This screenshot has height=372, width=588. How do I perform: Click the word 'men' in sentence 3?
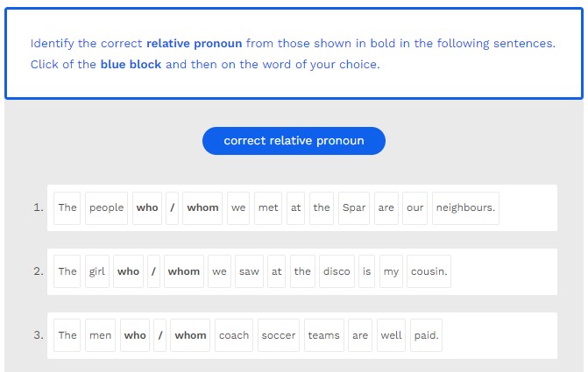pos(100,336)
